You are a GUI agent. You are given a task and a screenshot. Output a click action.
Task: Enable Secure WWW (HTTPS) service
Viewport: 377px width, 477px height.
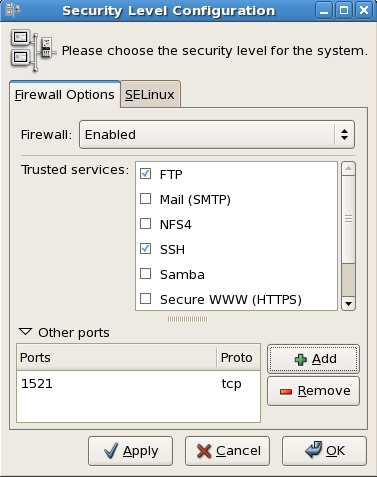(146, 299)
